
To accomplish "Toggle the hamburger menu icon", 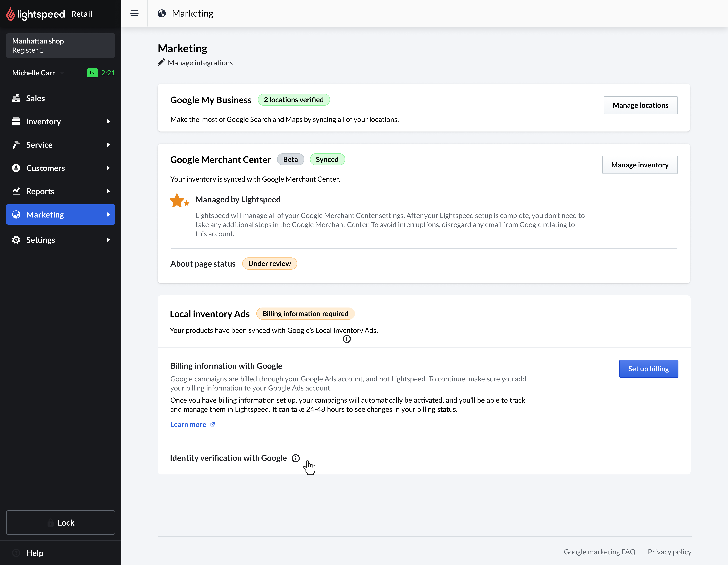I will (x=134, y=13).
